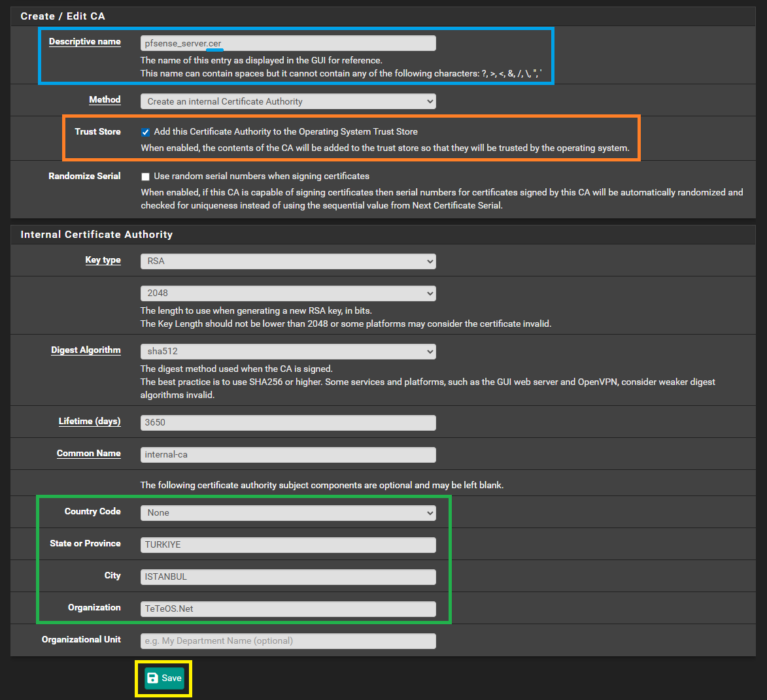Click the Internal Certificate Authority heading
767x700 pixels.
coord(96,235)
